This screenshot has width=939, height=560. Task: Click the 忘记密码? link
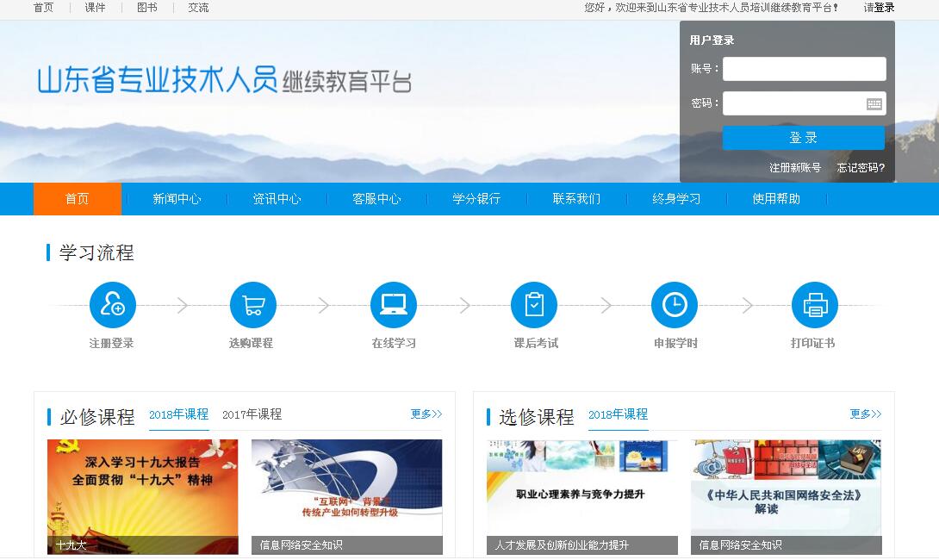(x=861, y=168)
